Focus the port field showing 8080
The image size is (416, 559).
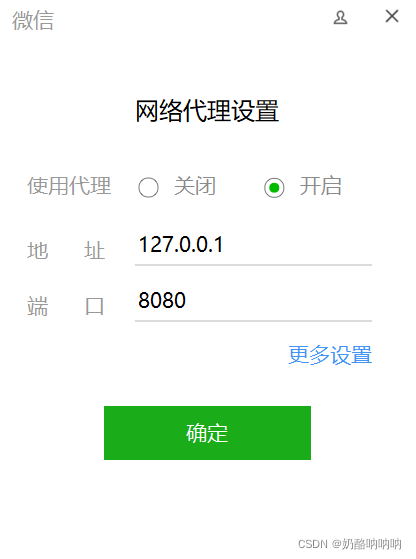pyautogui.click(x=253, y=301)
